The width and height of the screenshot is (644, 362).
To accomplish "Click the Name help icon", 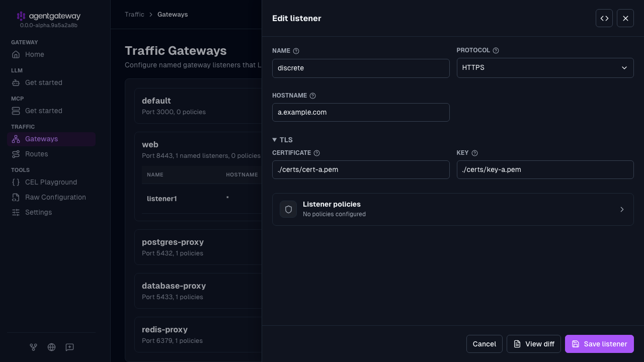I will click(x=296, y=51).
